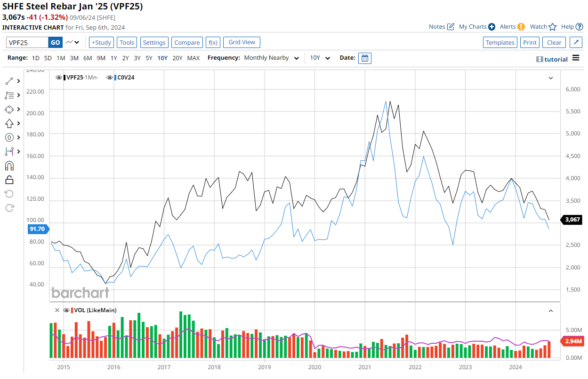Image resolution: width=588 pixels, height=379 pixels.
Task: Click the blue C0V24 color swatch
Action: tap(115, 78)
